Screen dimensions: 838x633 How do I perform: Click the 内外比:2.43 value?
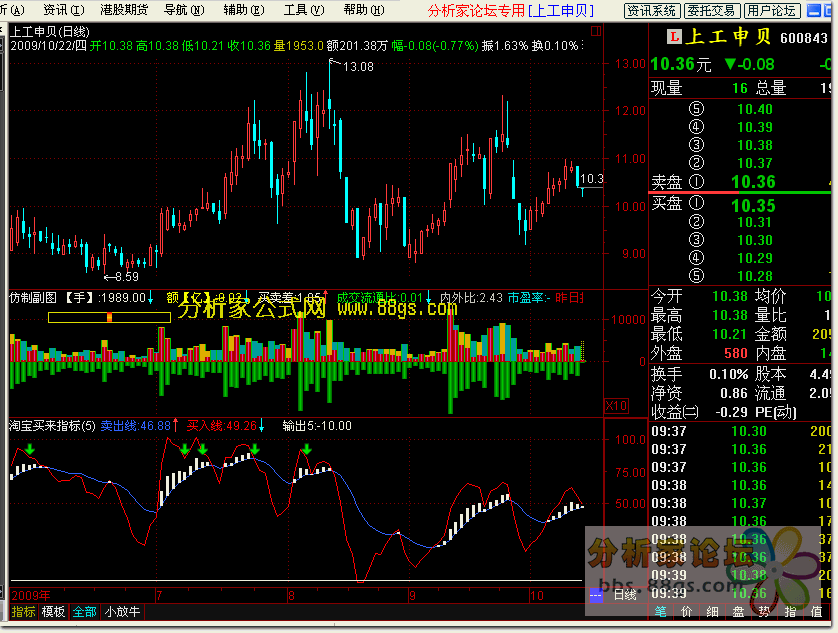click(x=471, y=298)
